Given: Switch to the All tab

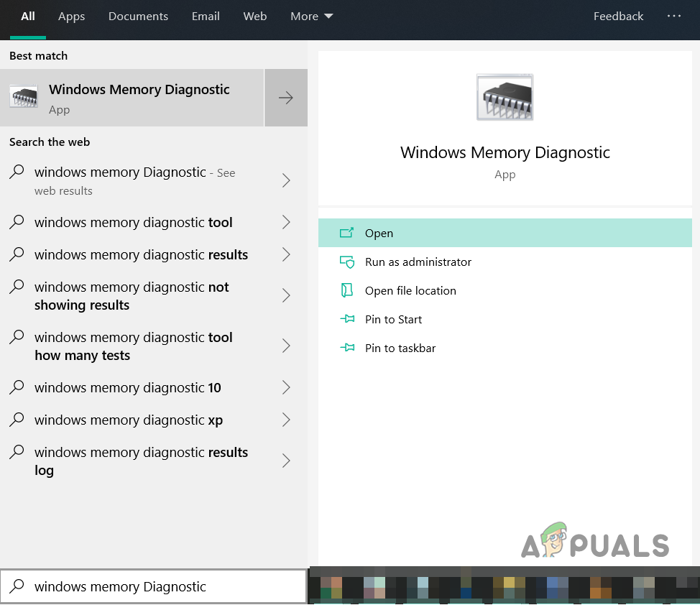Looking at the screenshot, I should 28,17.
